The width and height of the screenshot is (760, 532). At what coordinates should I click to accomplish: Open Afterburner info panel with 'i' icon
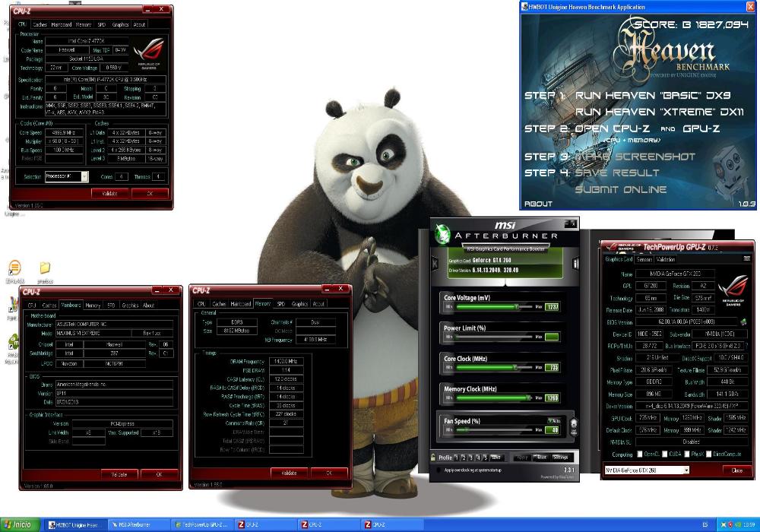click(x=575, y=264)
